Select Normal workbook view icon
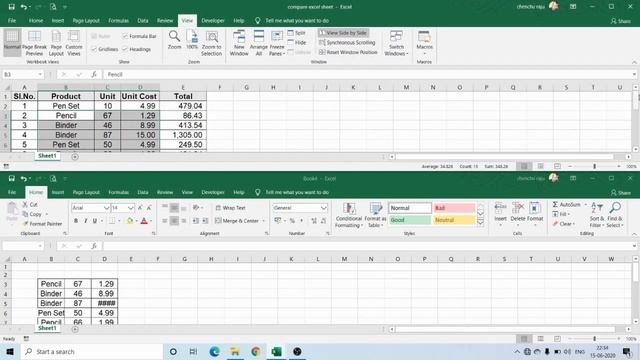 pos(12,36)
